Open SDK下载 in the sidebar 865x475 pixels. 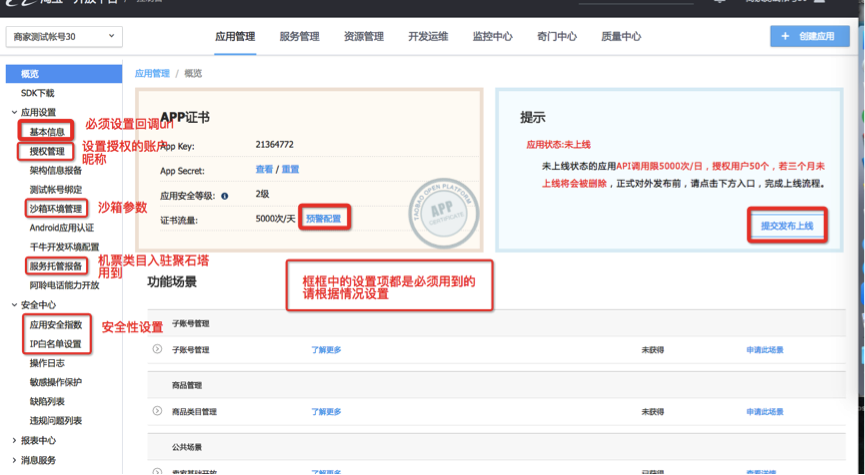pyautogui.click(x=38, y=93)
